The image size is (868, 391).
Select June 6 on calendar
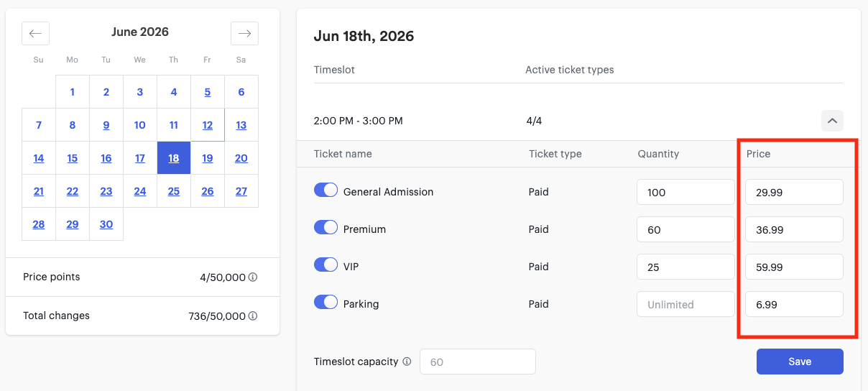click(241, 92)
